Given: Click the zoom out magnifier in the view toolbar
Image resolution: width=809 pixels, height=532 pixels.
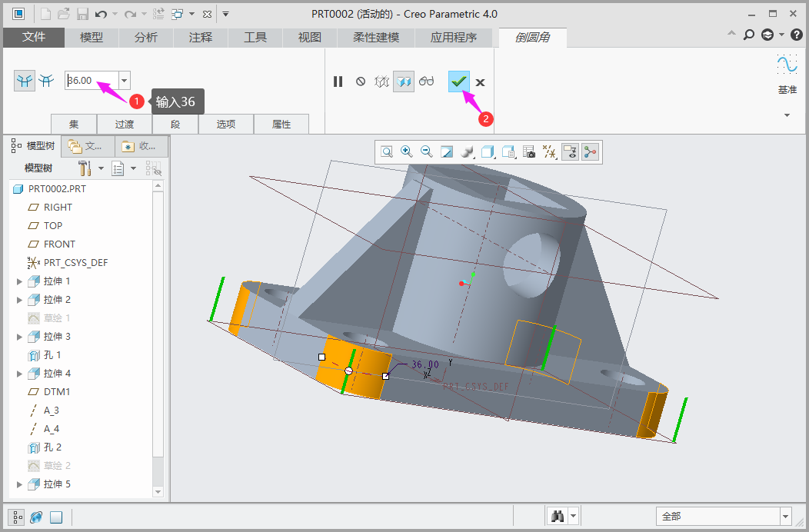Looking at the screenshot, I should pyautogui.click(x=426, y=152).
